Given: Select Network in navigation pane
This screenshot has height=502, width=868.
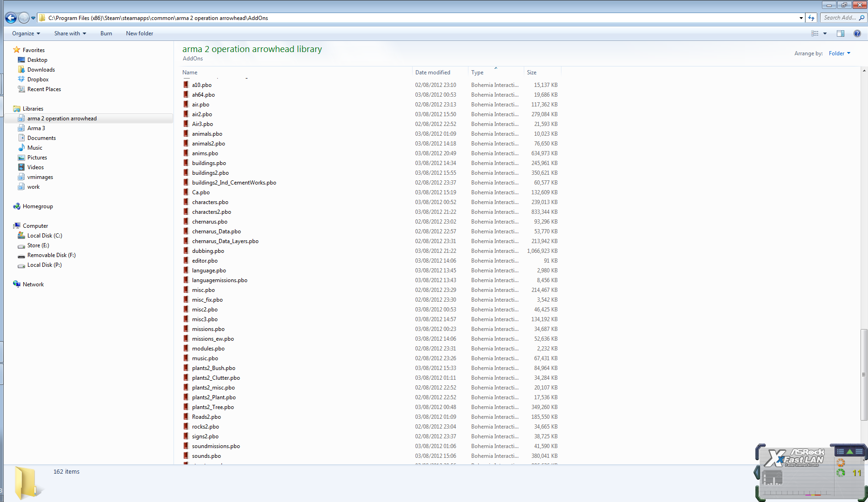Looking at the screenshot, I should [x=33, y=284].
